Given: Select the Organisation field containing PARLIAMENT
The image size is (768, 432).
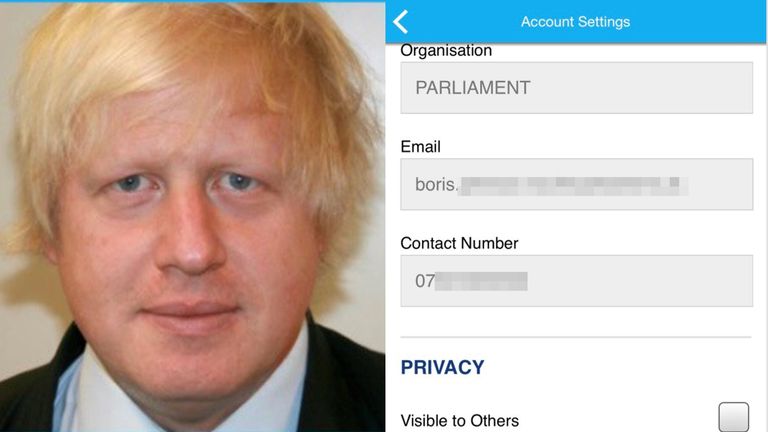Looking at the screenshot, I should tap(576, 88).
